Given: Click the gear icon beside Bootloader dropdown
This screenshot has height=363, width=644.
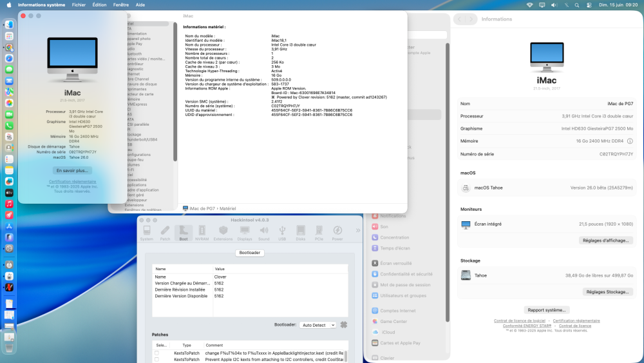Looking at the screenshot, I should (x=344, y=325).
